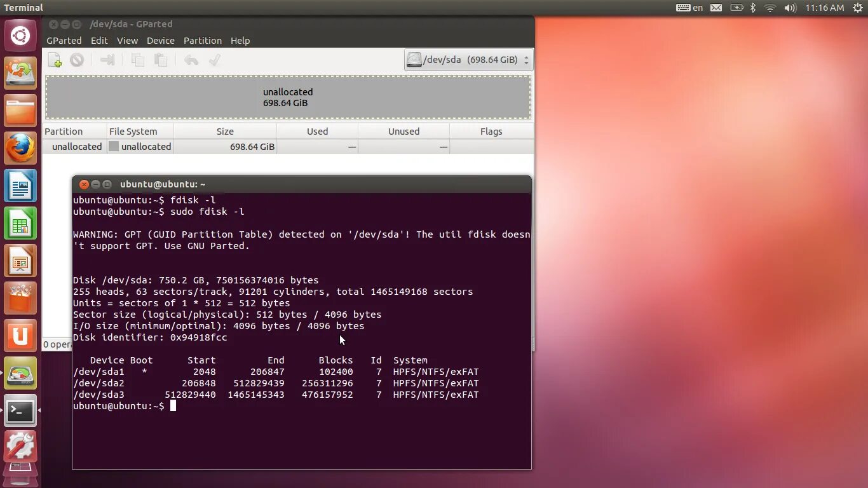Click the GParted window title '/dev/sda - GParted'
868x488 pixels.
tap(131, 24)
